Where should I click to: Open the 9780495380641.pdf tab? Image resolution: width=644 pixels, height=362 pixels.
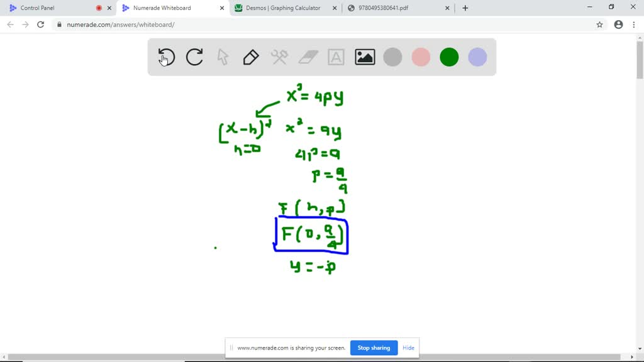(x=396, y=8)
